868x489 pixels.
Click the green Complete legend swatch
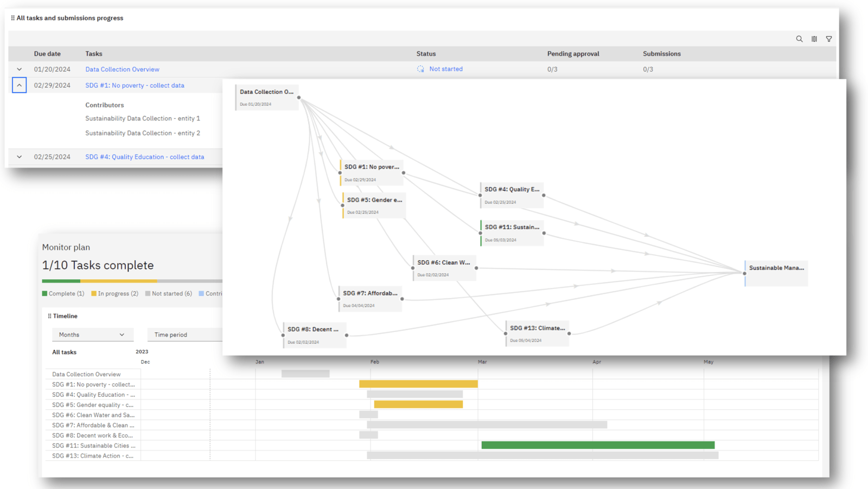pyautogui.click(x=44, y=293)
